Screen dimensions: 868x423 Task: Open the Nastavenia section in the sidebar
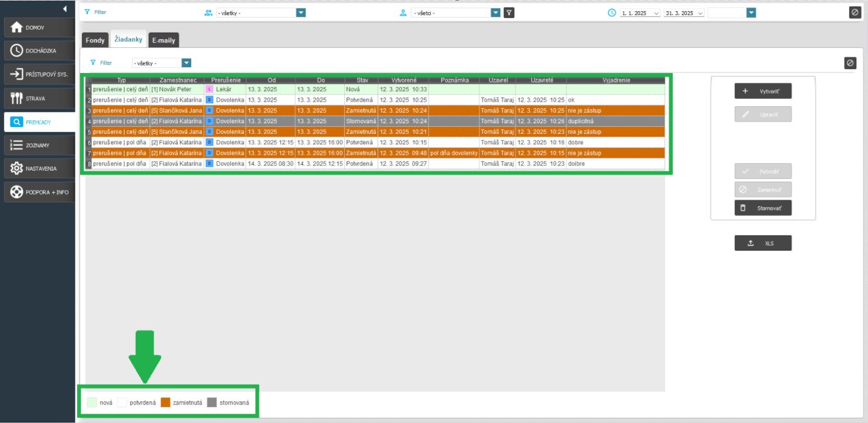click(x=38, y=168)
